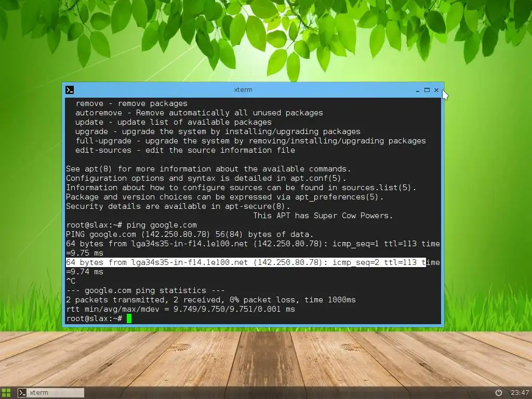Click '--- google.com ping statistics ---' line

pyautogui.click(x=145, y=290)
